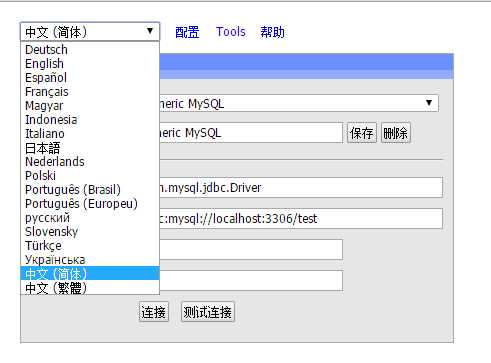This screenshot has width=491, height=363.
Task: Select Português (Europeu) option
Action: 90,204
